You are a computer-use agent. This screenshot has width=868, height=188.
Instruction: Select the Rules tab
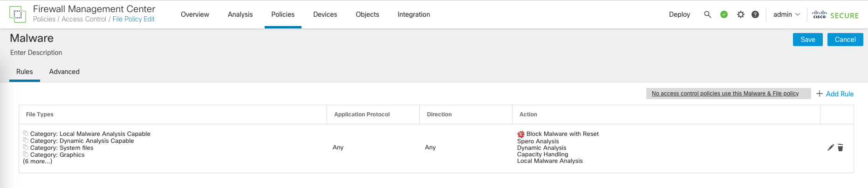coord(25,72)
